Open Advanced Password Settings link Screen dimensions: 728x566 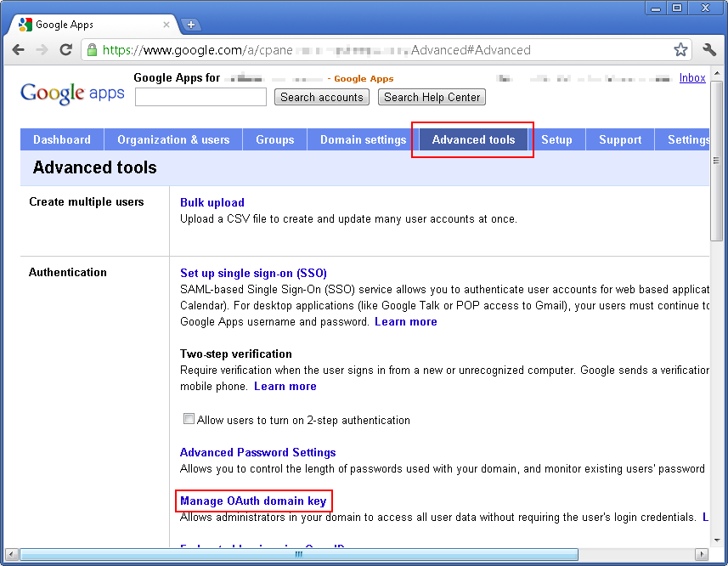click(257, 452)
